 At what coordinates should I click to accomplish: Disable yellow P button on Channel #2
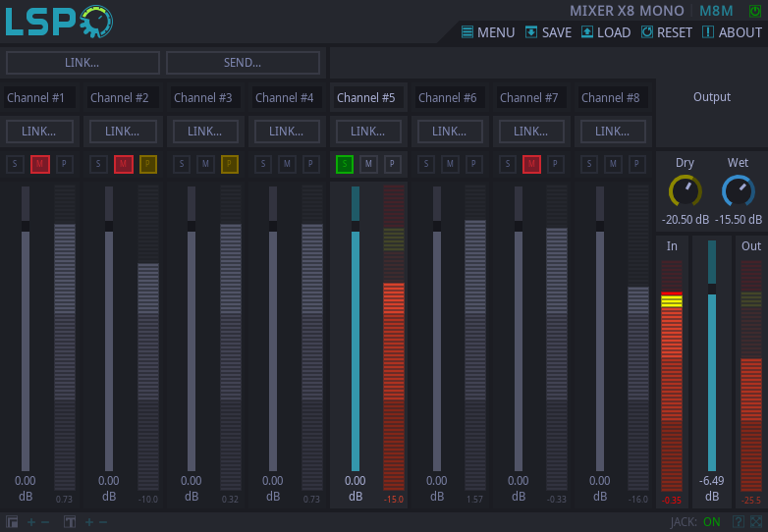pos(148,164)
